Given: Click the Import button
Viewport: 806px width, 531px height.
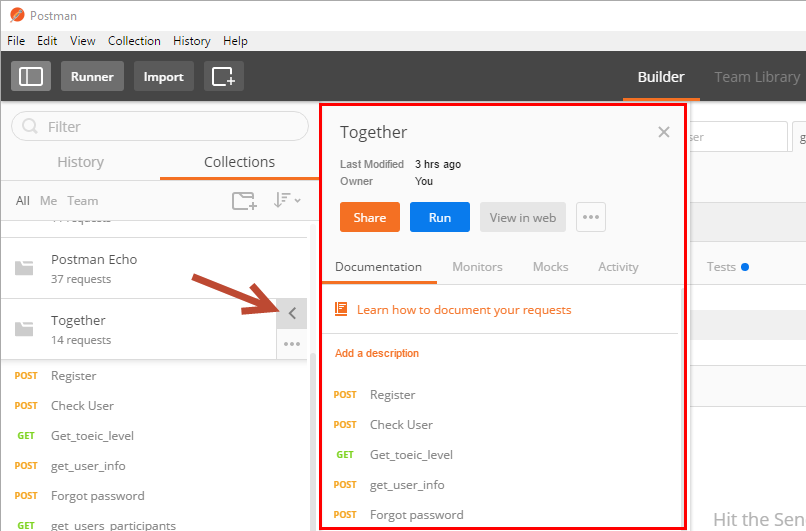Looking at the screenshot, I should pyautogui.click(x=163, y=77).
